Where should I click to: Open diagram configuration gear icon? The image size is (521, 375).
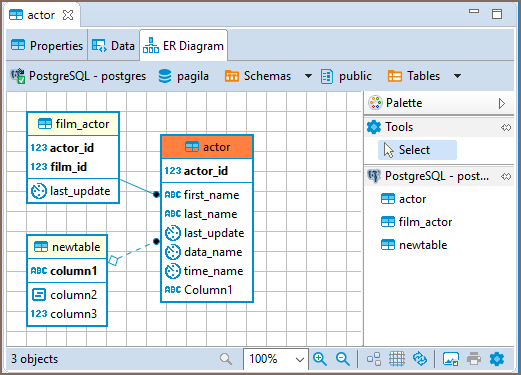pyautogui.click(x=497, y=359)
